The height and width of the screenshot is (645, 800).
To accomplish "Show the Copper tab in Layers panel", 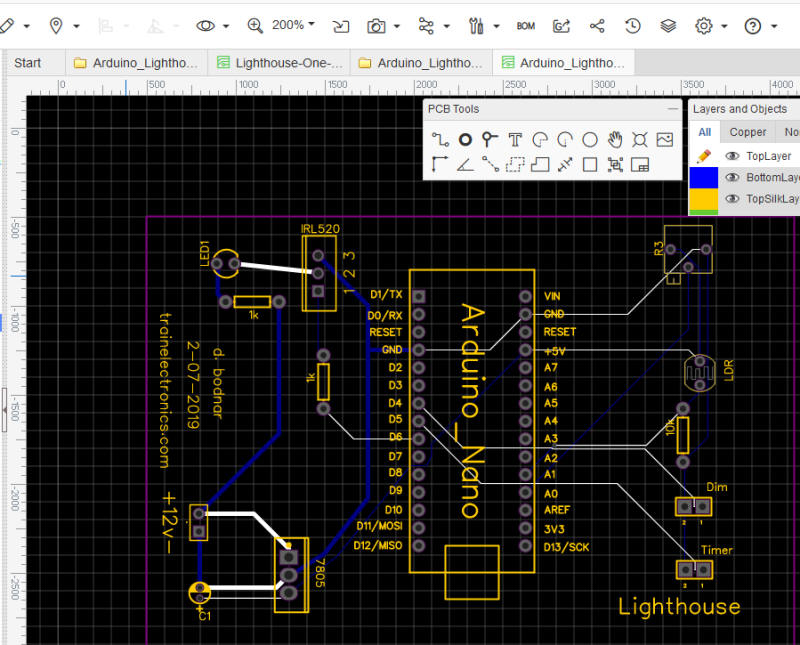I will pyautogui.click(x=747, y=132).
